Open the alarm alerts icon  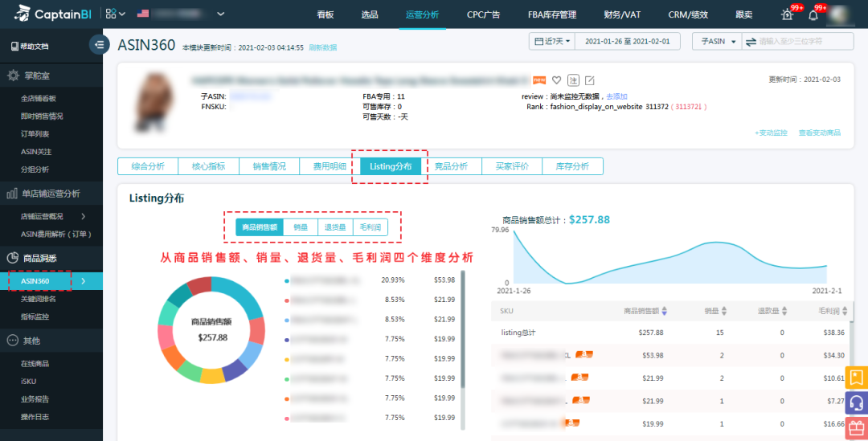point(787,14)
